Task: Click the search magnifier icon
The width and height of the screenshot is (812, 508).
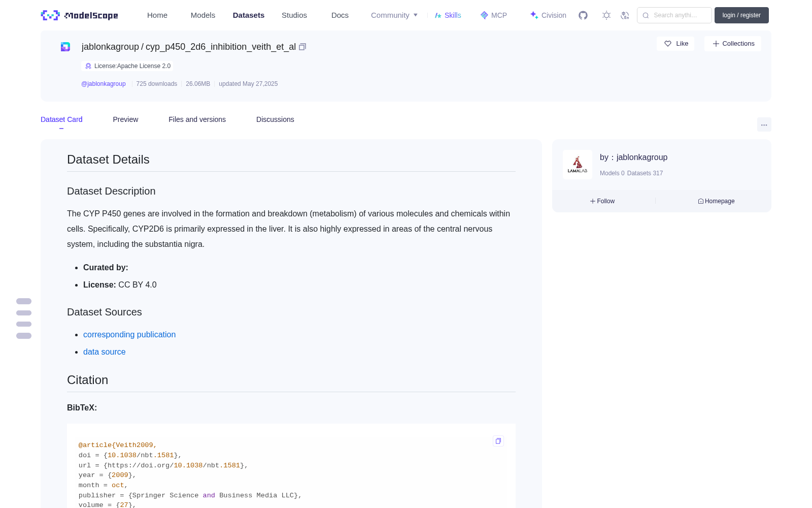Action: [x=646, y=15]
